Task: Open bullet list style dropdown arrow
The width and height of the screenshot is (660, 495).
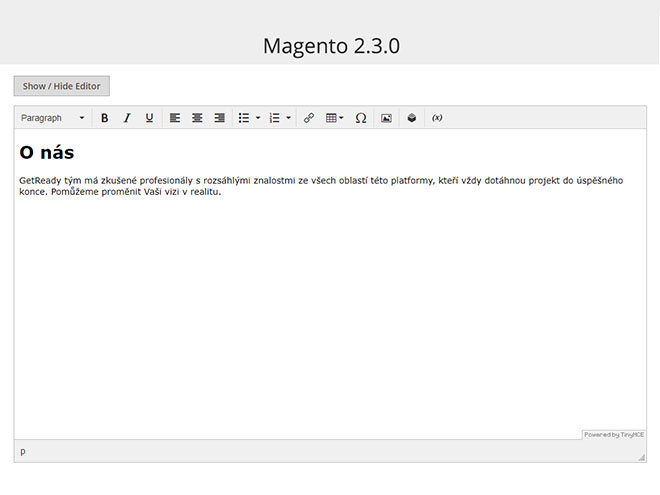Action: (x=258, y=118)
